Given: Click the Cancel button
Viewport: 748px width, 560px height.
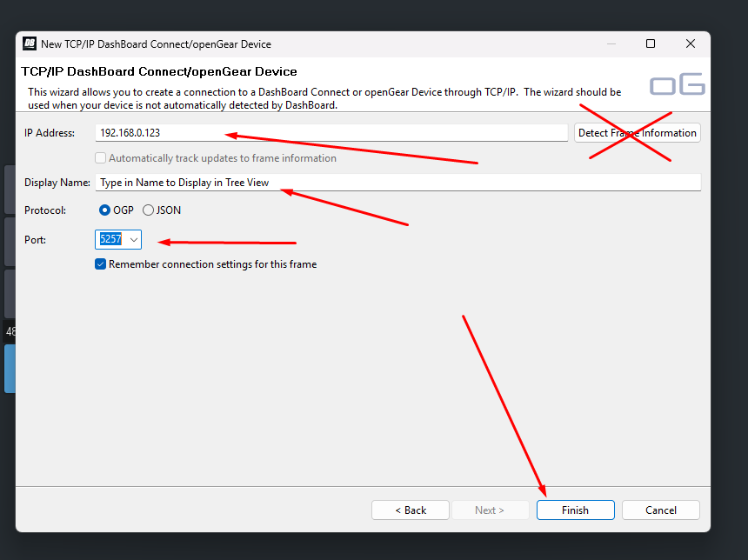Looking at the screenshot, I should pyautogui.click(x=661, y=510).
